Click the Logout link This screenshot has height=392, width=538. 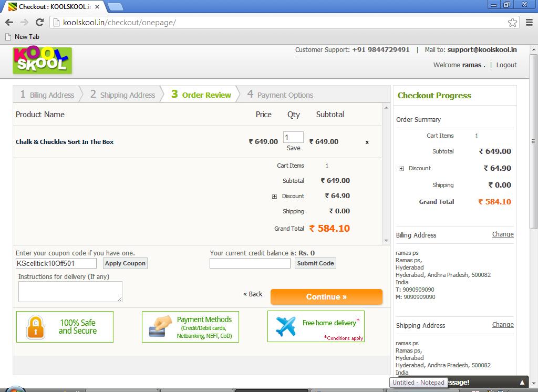pyautogui.click(x=506, y=65)
